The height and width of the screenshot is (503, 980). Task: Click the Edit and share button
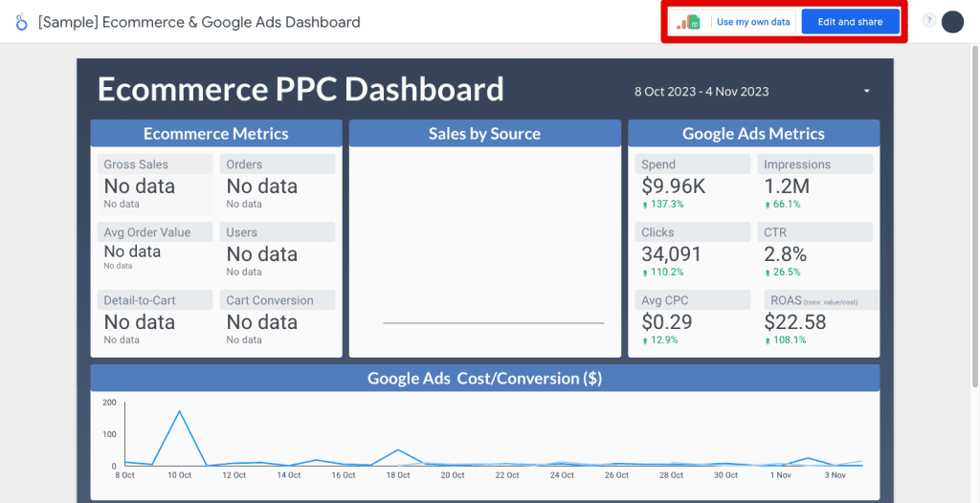850,22
